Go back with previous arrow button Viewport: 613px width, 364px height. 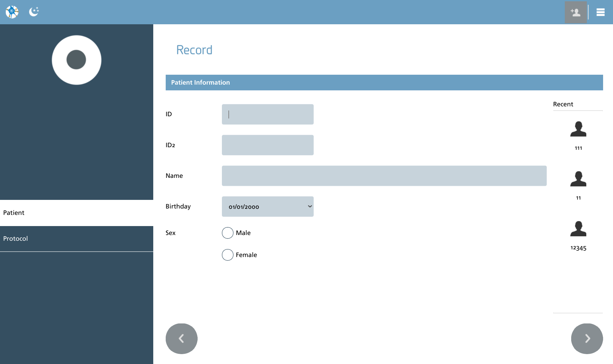(x=181, y=338)
